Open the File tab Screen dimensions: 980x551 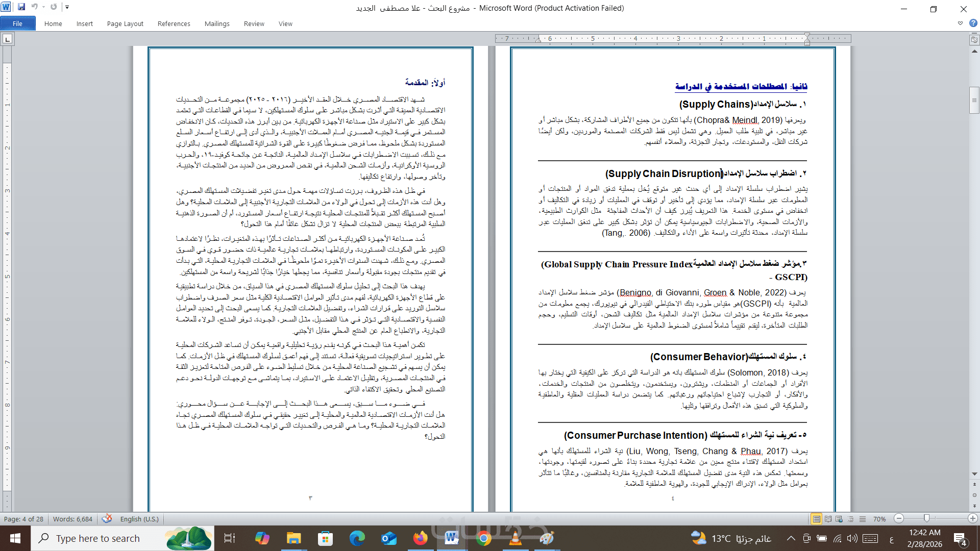17,23
